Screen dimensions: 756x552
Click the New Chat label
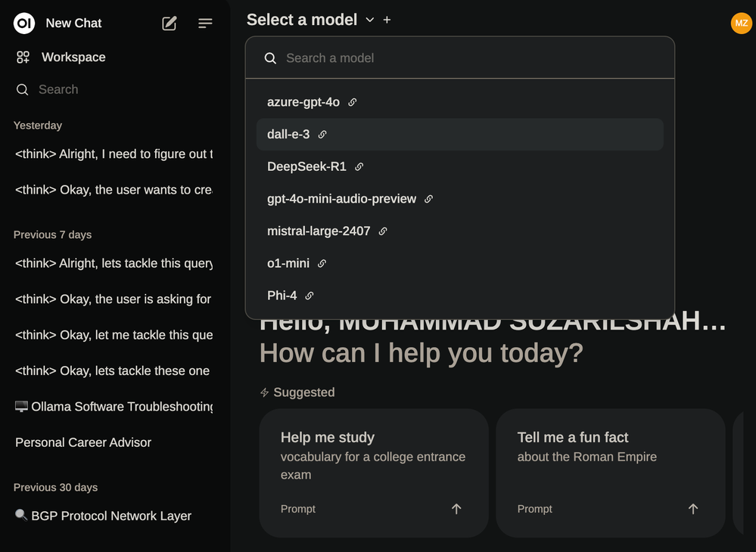73,23
